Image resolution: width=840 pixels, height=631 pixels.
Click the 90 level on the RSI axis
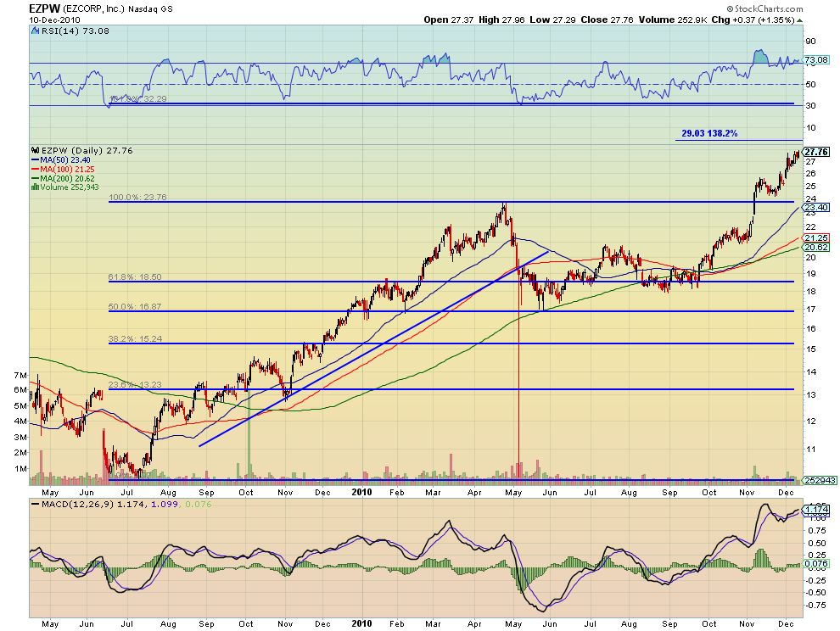[x=810, y=42]
